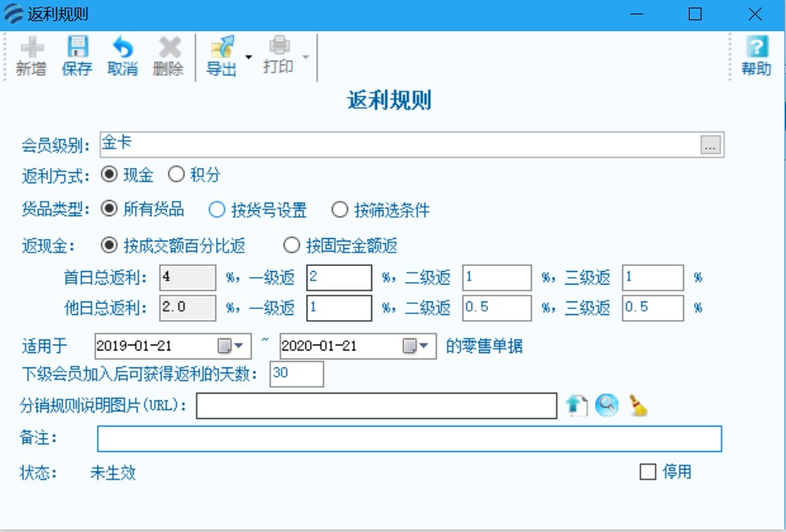The width and height of the screenshot is (786, 532).
Task: Click start date text 2019-01-21
Action: pyautogui.click(x=134, y=345)
